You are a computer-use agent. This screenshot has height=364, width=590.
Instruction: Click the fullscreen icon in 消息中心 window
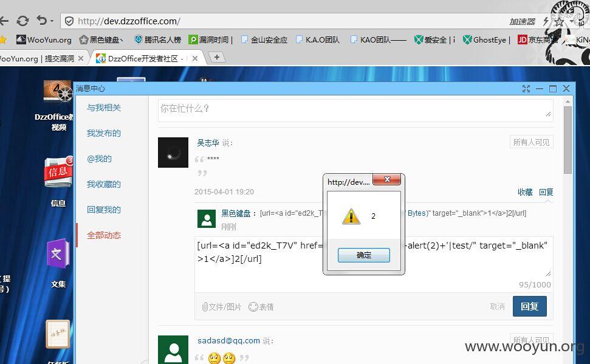[x=526, y=89]
